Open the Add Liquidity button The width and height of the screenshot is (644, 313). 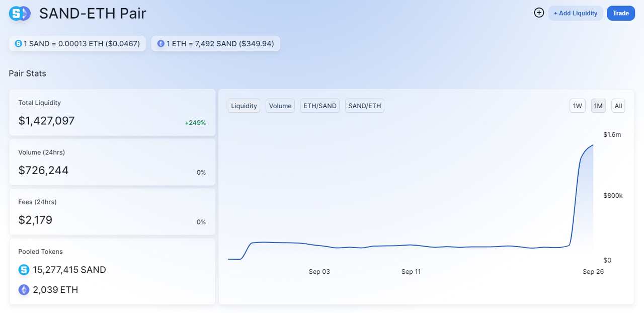pyautogui.click(x=576, y=13)
